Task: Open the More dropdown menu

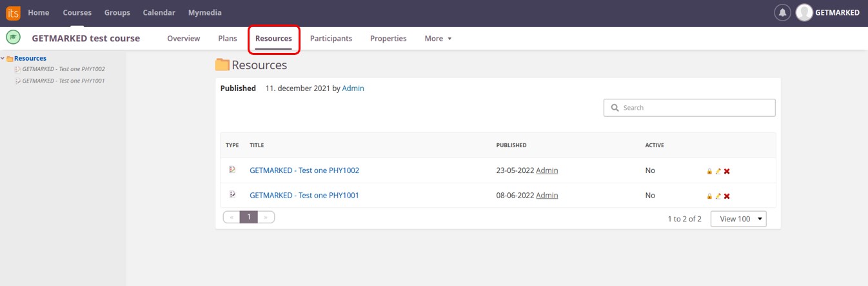Action: 438,39
